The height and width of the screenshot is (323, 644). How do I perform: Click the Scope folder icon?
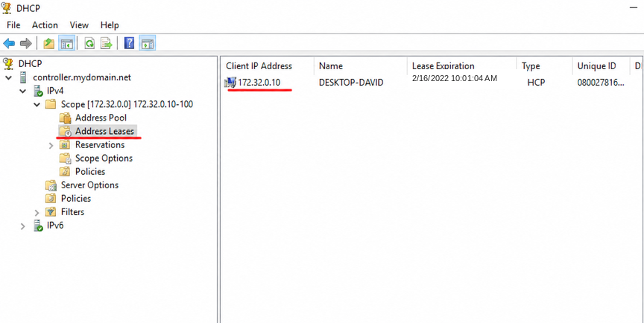pyautogui.click(x=51, y=104)
